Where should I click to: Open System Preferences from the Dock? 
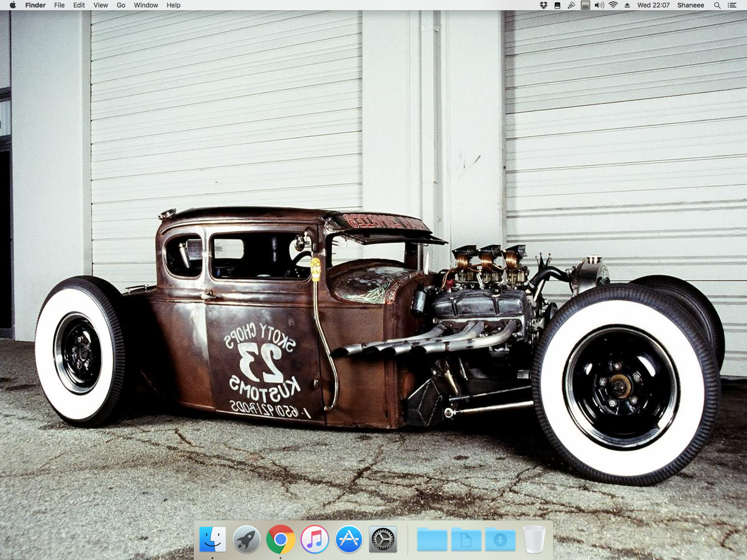(x=383, y=539)
